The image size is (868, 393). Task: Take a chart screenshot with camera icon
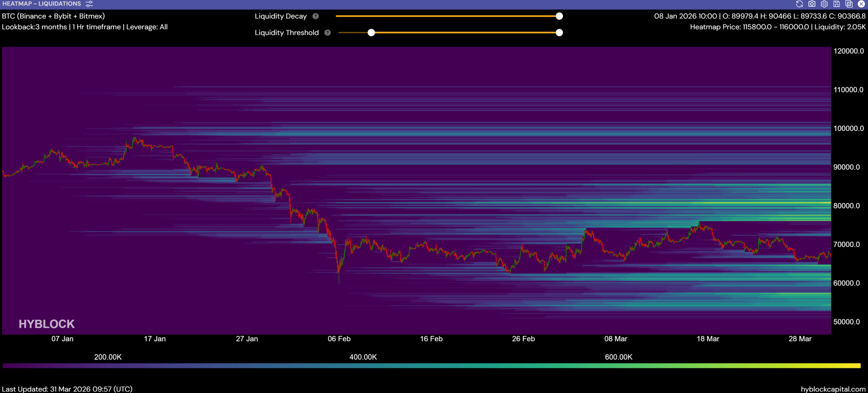coord(812,4)
